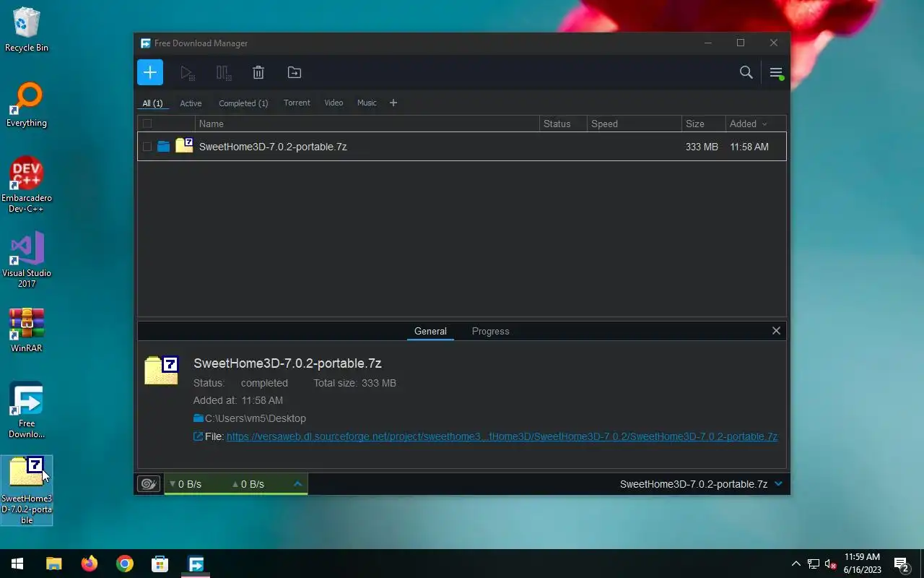Open sourceforge download URL link
This screenshot has height=578, width=924.
(x=502, y=436)
